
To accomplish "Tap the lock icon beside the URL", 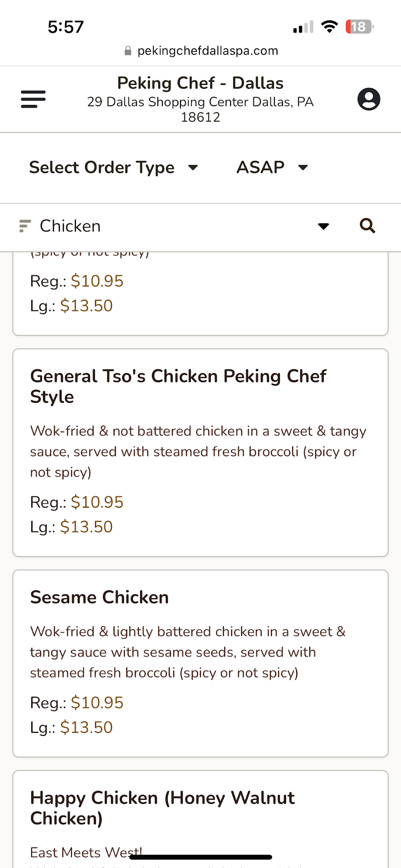I will pos(128,51).
